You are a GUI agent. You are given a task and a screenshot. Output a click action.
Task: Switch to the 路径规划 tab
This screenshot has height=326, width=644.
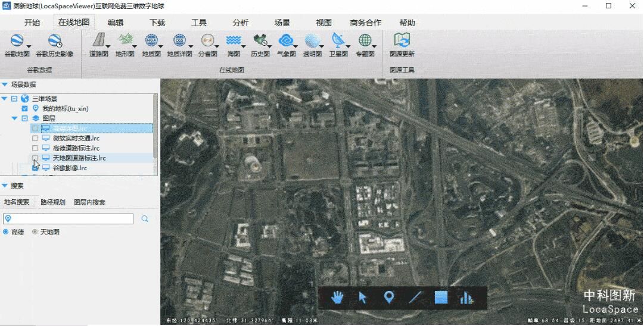point(52,202)
